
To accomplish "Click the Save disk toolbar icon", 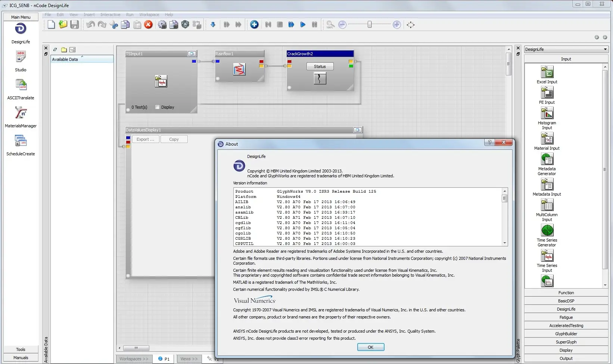I will [74, 25].
